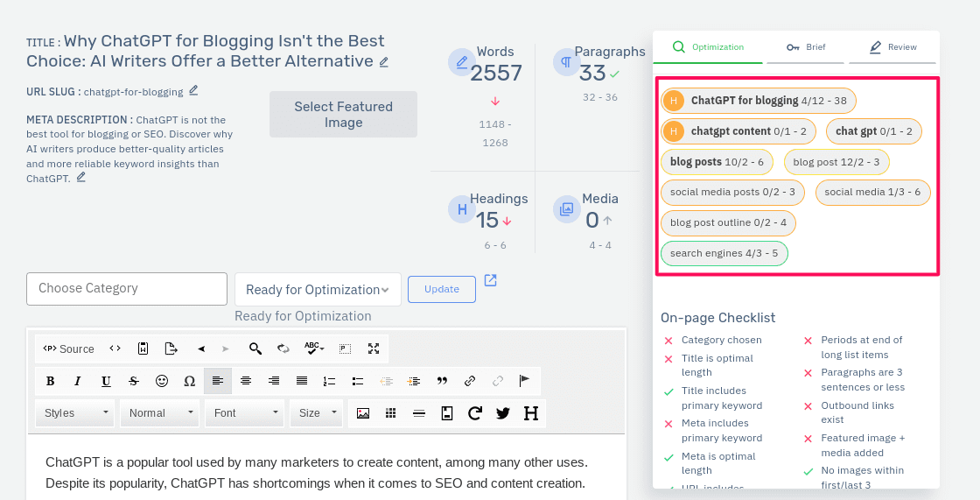Screen dimensions: 980x500
Task: Click the page template icon
Action: tap(447, 413)
